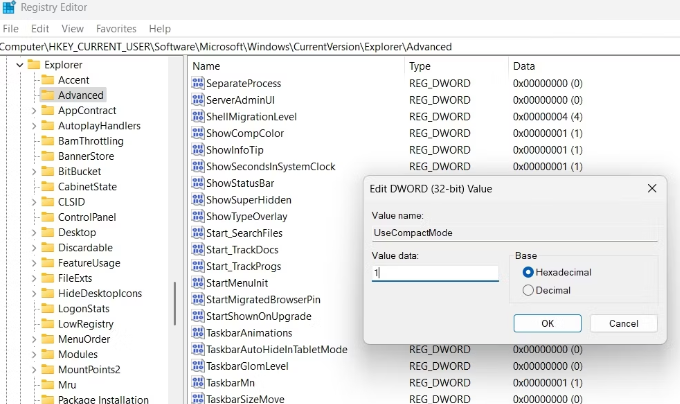The image size is (680, 404).
Task: Select the ControlPanel key in tree
Action: pyautogui.click(x=87, y=217)
